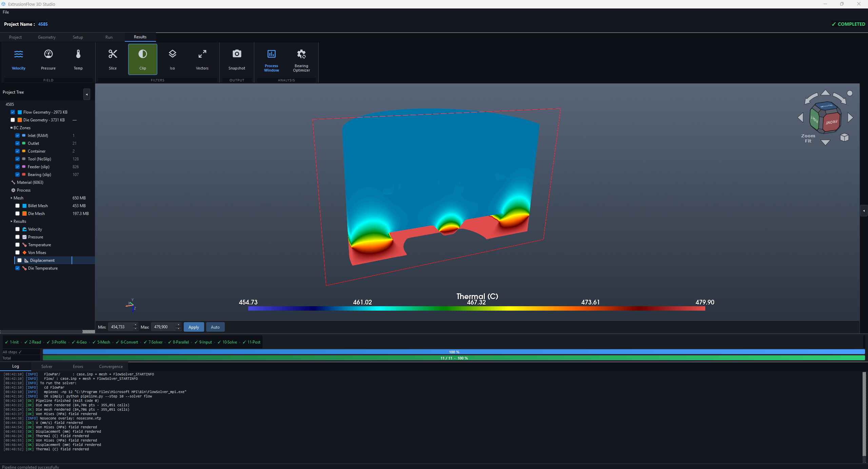This screenshot has height=469, width=868.
Task: Collapse the Project Tree panel arrow
Action: point(87,95)
